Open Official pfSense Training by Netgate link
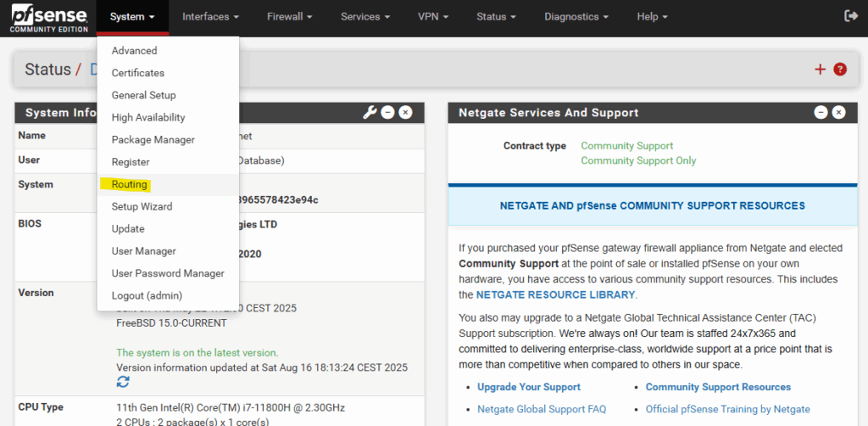This screenshot has height=426, width=868. 727,409
